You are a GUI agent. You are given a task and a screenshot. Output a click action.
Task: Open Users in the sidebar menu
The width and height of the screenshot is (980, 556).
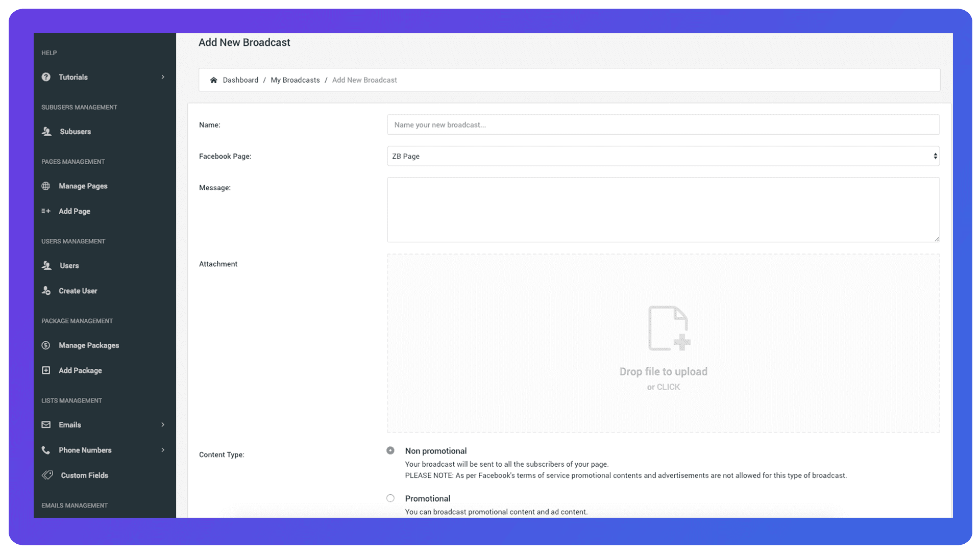69,266
